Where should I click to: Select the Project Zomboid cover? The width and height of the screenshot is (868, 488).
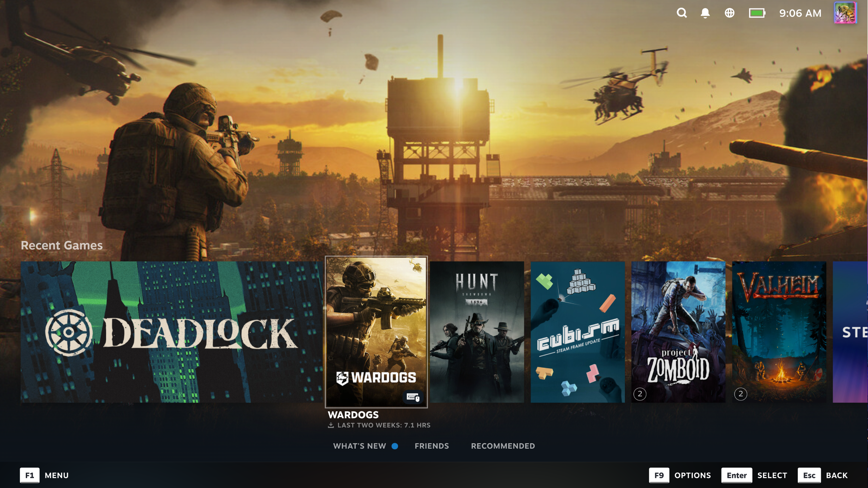coord(678,332)
